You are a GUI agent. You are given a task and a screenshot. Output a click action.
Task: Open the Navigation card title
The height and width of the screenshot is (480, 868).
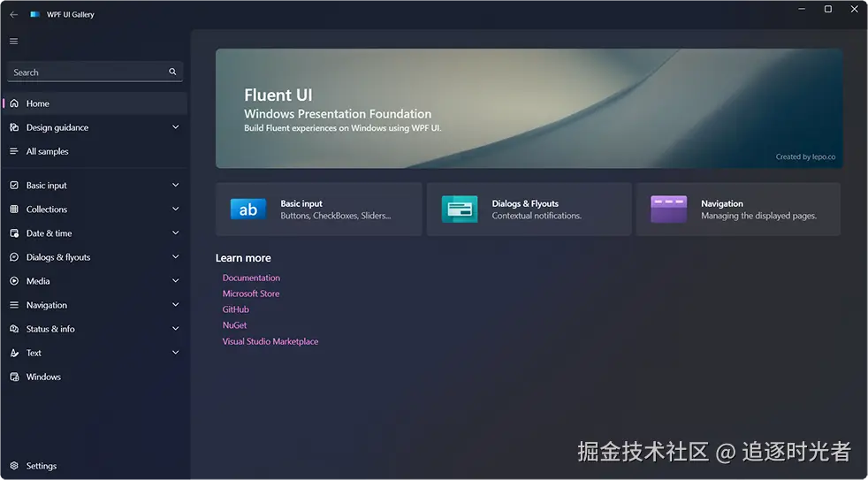tap(722, 203)
